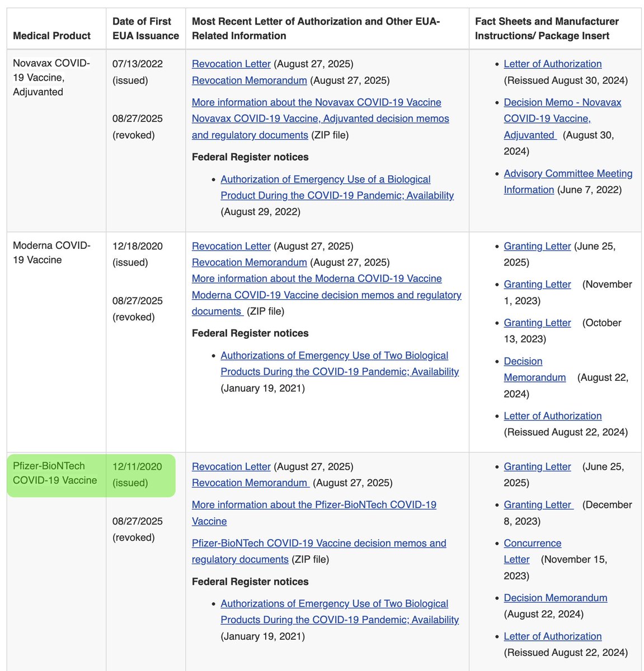Open More information about the Novavax COVID-19 Vaccine
Image resolution: width=644 pixels, height=671 pixels.
[x=317, y=102]
